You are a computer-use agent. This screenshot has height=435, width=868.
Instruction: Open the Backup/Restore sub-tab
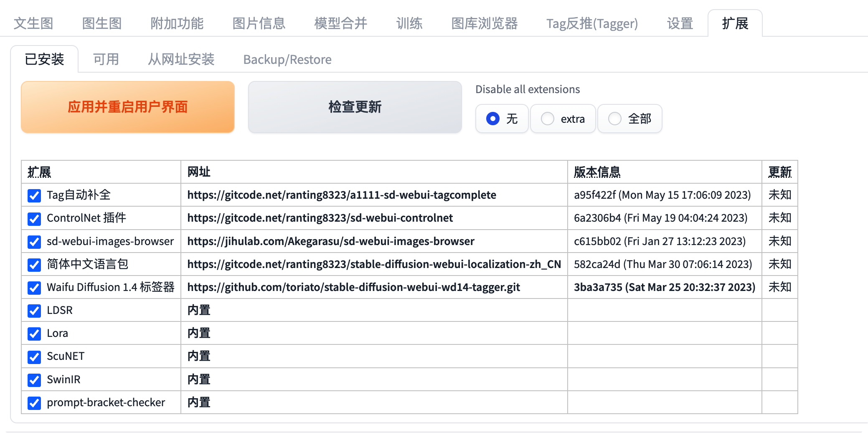pos(287,59)
